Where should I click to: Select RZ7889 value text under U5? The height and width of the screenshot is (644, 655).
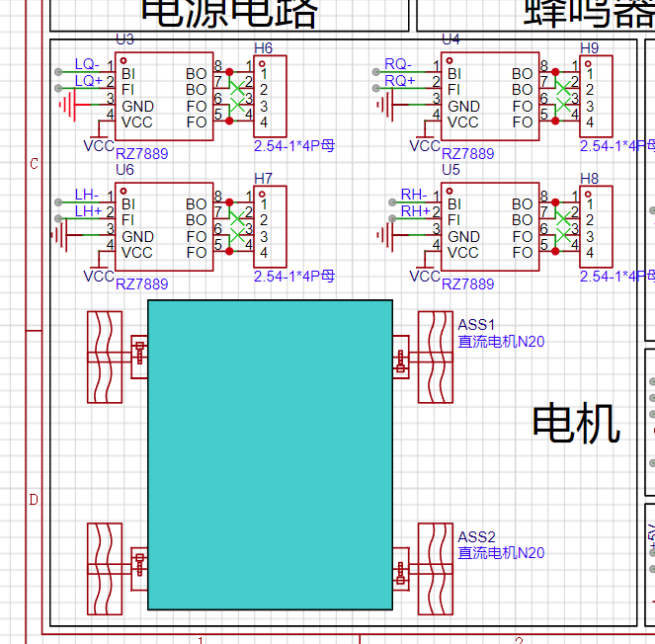(x=468, y=284)
